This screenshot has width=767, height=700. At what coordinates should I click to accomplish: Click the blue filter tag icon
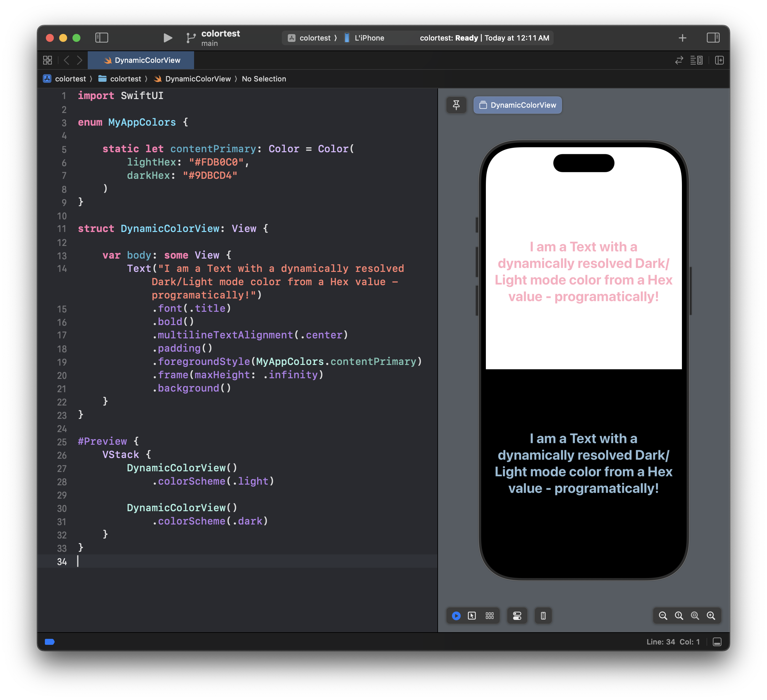point(50,642)
